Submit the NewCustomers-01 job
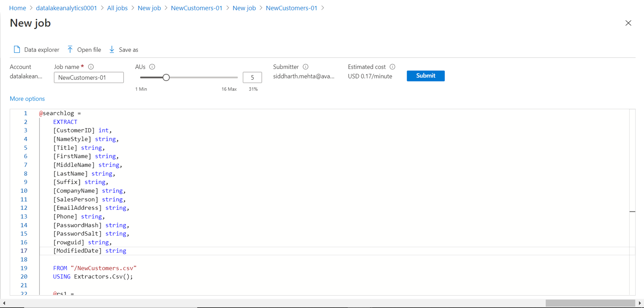This screenshot has width=644, height=308. [426, 76]
